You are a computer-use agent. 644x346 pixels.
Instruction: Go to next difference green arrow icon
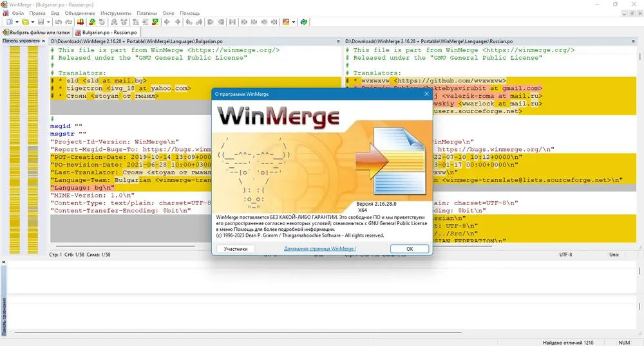click(x=92, y=22)
